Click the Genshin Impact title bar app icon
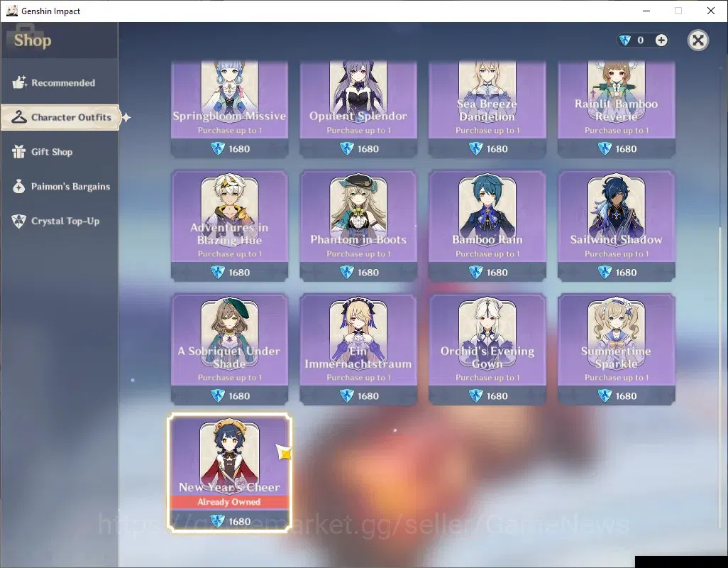The width and height of the screenshot is (728, 568). 12,11
